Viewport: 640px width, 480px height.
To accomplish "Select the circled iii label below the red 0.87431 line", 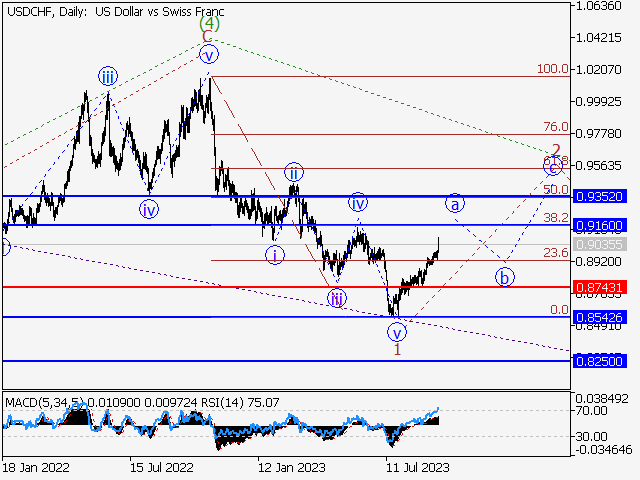I will 337,298.
